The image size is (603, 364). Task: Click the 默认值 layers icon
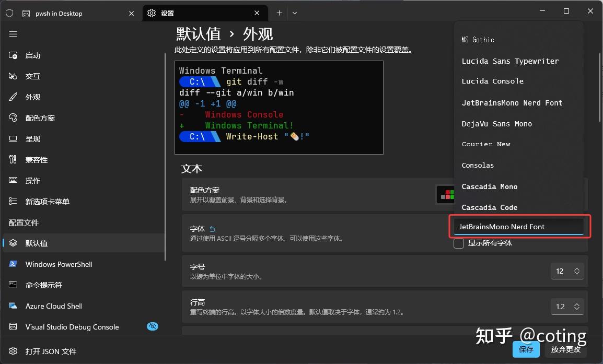(x=13, y=243)
